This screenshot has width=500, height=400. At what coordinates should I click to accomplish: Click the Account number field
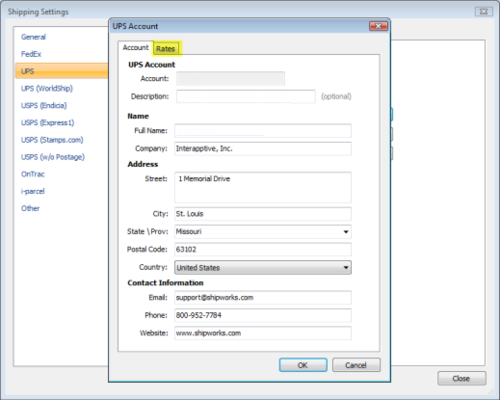(230, 79)
